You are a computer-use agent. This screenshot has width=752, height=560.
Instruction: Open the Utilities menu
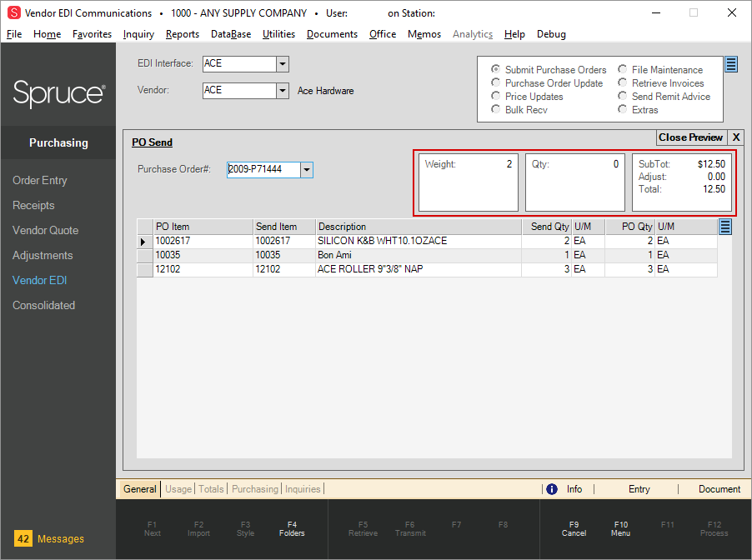[x=278, y=34]
